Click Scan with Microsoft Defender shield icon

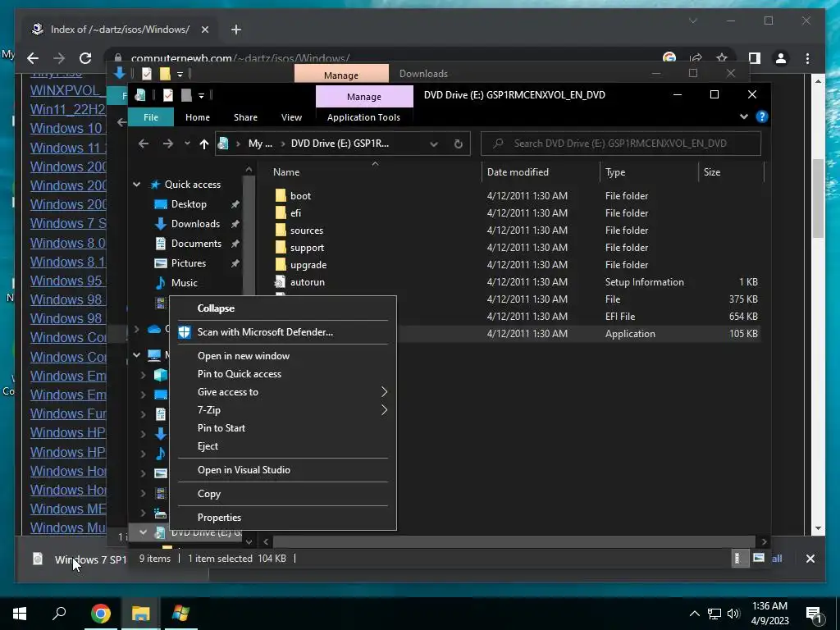pyautogui.click(x=185, y=332)
